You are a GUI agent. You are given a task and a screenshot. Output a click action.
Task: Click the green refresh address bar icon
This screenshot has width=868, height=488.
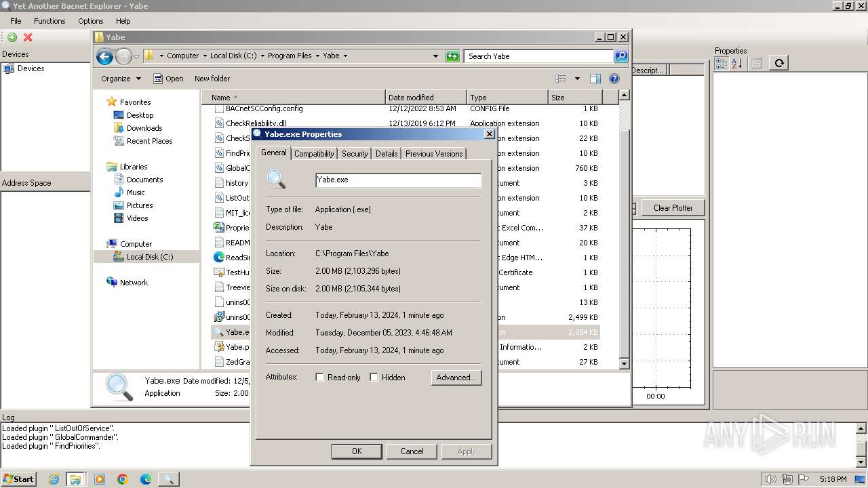pyautogui.click(x=452, y=56)
